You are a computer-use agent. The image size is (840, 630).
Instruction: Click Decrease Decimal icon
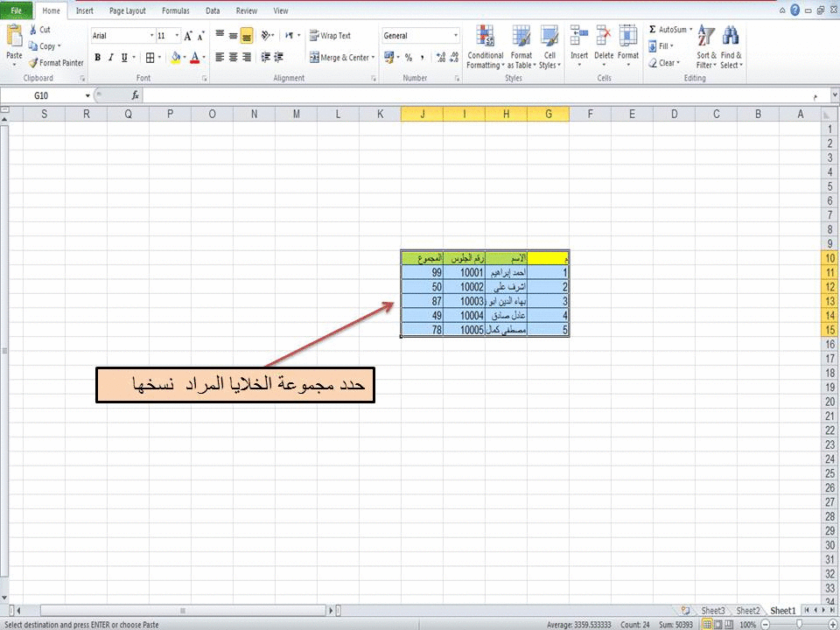tap(454, 58)
